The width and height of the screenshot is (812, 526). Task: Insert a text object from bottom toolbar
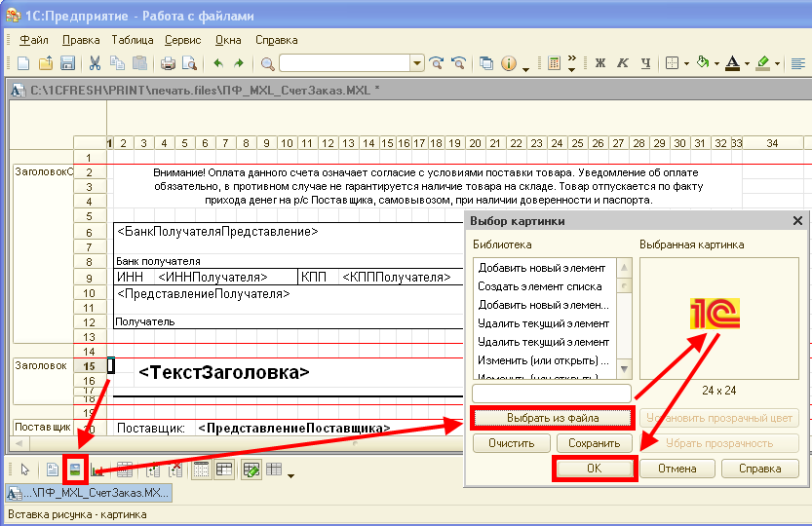[x=53, y=470]
